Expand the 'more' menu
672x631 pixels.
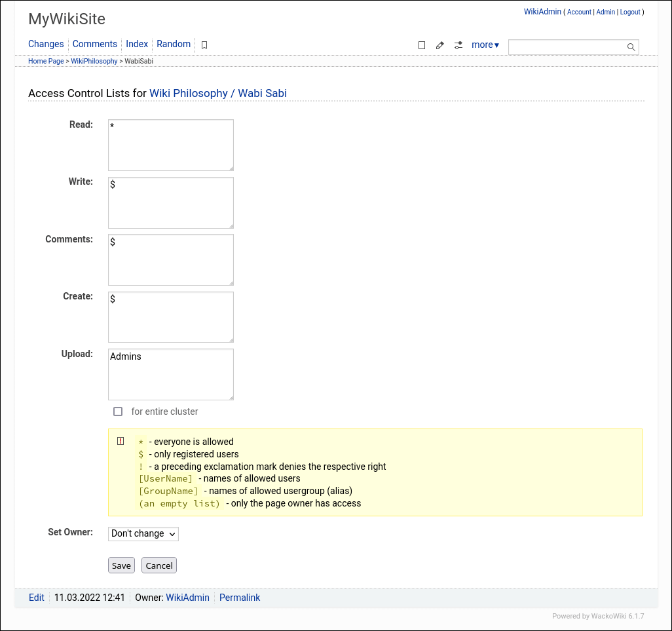pos(485,45)
